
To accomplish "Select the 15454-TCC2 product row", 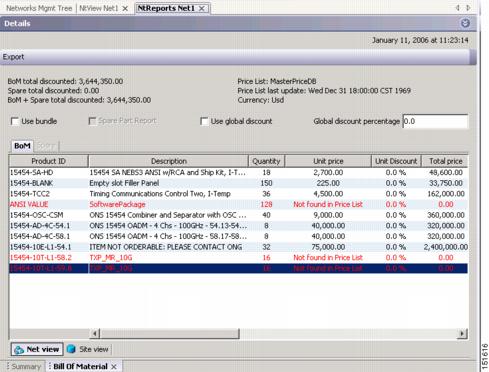I will 238,194.
